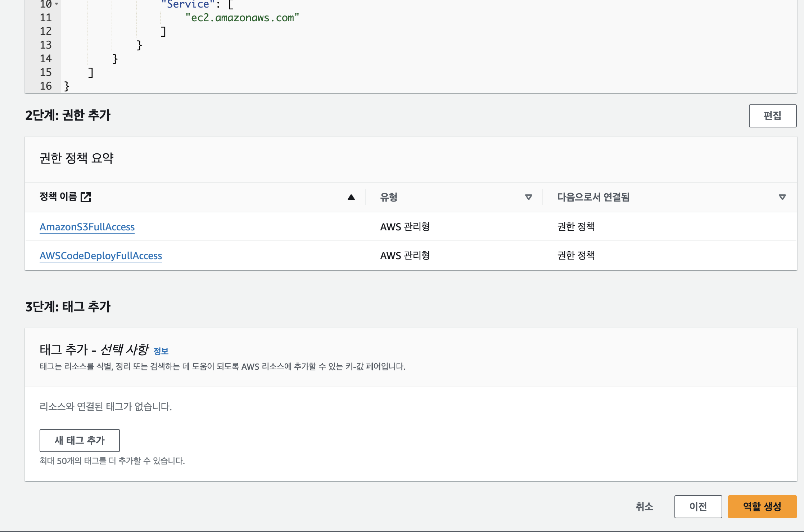The width and height of the screenshot is (804, 532).
Task: Open the AWSCodeDeployFullAccess policy link
Action: tap(101, 256)
